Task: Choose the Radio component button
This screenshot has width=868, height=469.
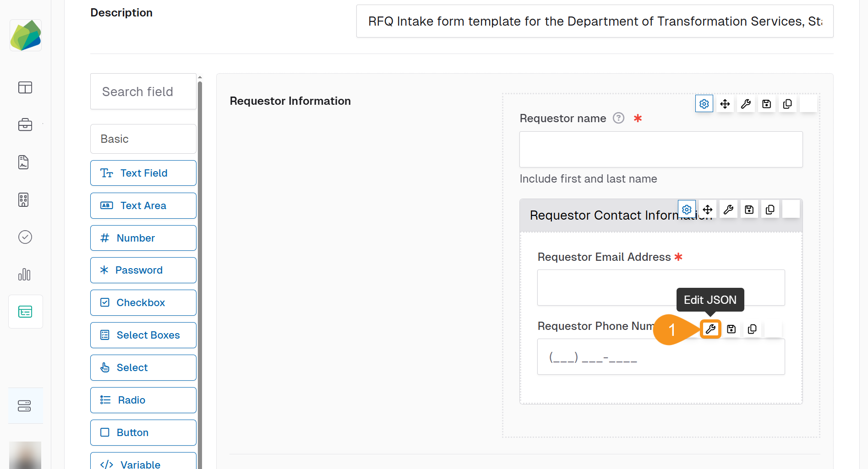Action: click(143, 400)
